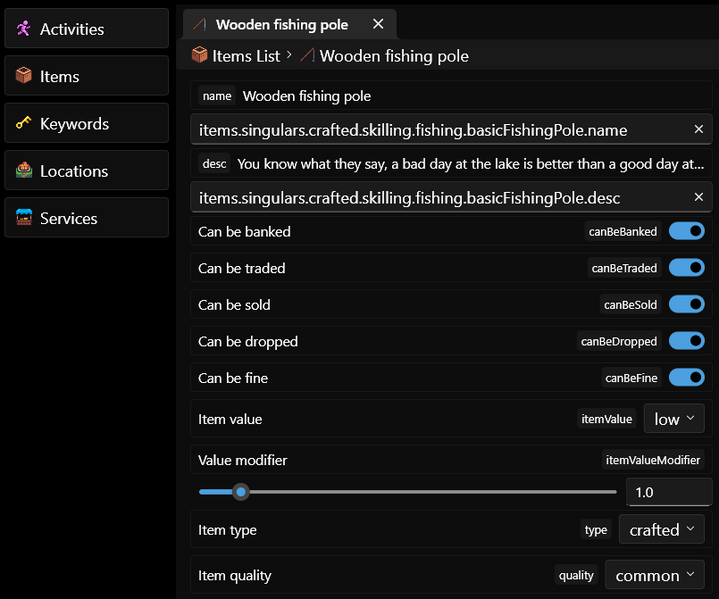
Task: Open the Items section
Action: click(87, 76)
